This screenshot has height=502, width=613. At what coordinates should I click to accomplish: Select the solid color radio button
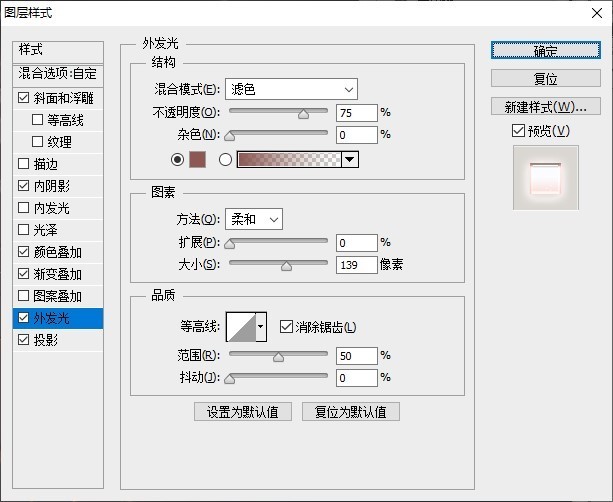click(x=177, y=160)
